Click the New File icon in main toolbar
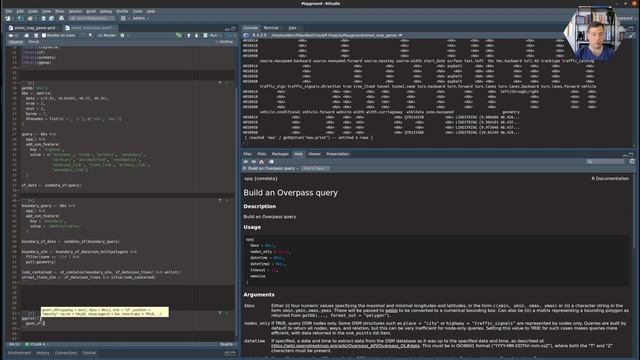640x360 pixels. pyautogui.click(x=7, y=18)
